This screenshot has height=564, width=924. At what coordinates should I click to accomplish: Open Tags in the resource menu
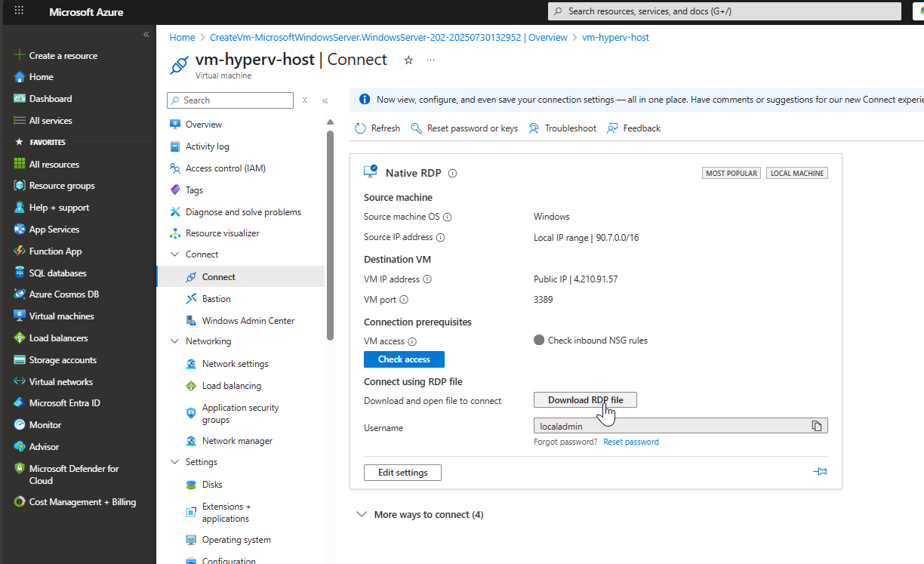click(194, 190)
